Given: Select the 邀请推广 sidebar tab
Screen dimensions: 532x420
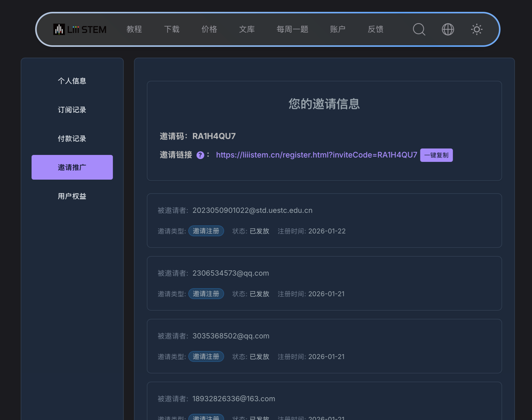Looking at the screenshot, I should pyautogui.click(x=72, y=167).
